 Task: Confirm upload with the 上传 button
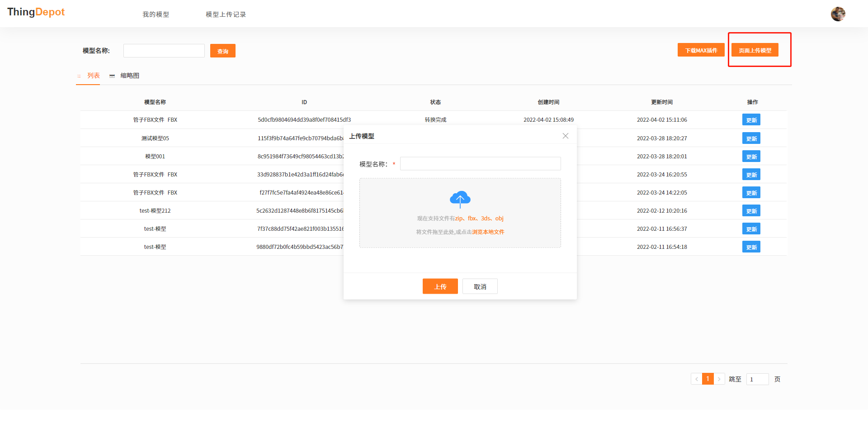pyautogui.click(x=440, y=286)
